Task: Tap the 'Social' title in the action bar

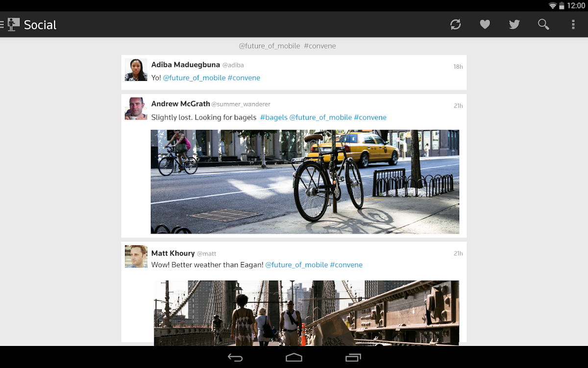Action: click(40, 25)
